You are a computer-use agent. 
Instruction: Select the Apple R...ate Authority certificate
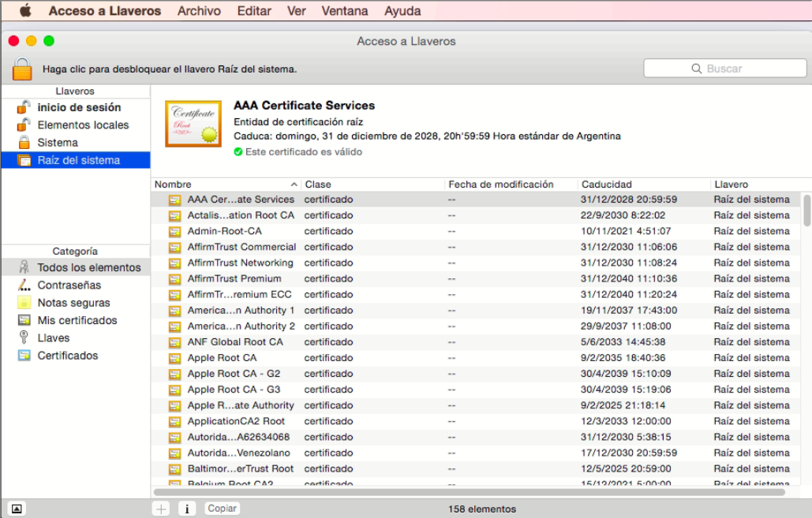pos(477,406)
